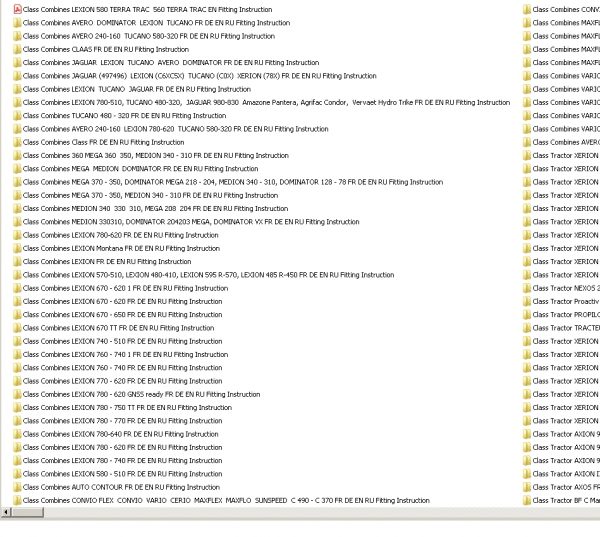The width and height of the screenshot is (600, 537).
Task: Click folder icon of LEXION 780 - 750 TT
Action: (x=17, y=408)
